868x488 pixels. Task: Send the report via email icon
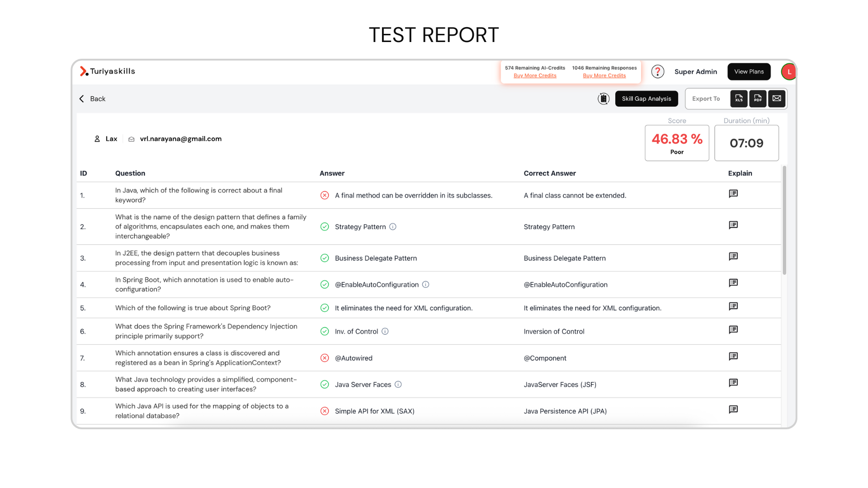[777, 99]
